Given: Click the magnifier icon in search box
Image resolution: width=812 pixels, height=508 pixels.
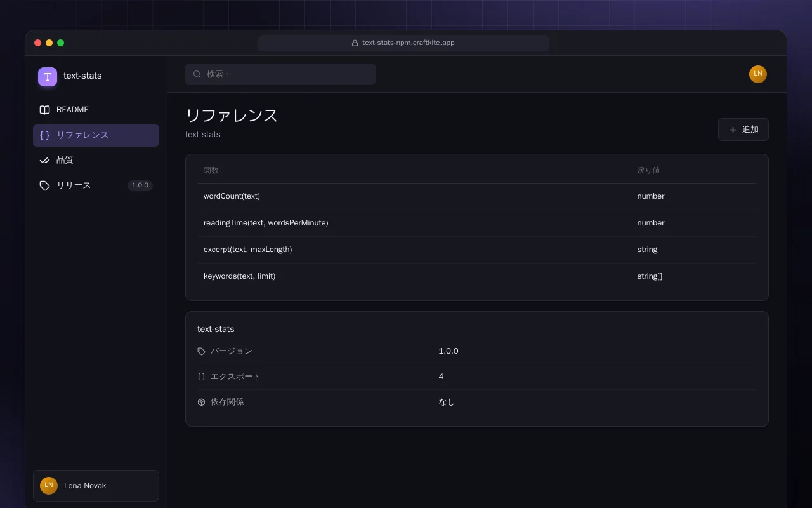Looking at the screenshot, I should [197, 74].
